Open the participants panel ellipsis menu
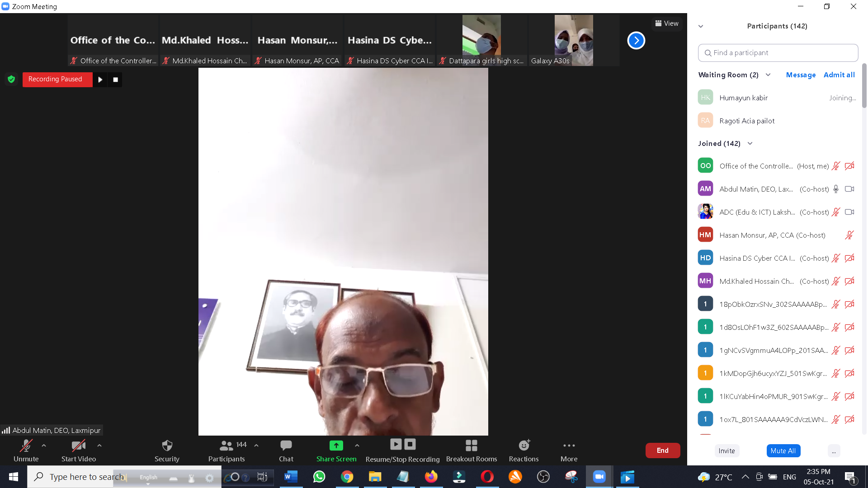Viewport: 868px width, 488px height. click(x=834, y=451)
